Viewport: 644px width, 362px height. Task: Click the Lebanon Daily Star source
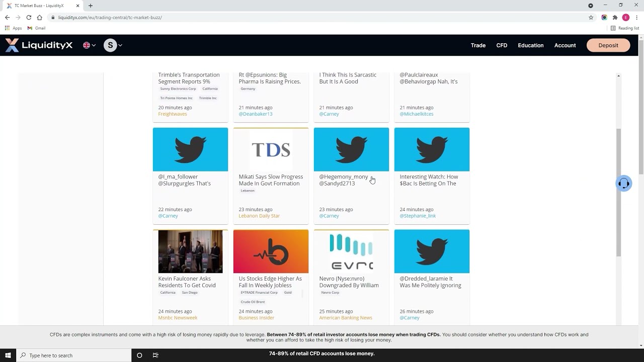pyautogui.click(x=259, y=216)
